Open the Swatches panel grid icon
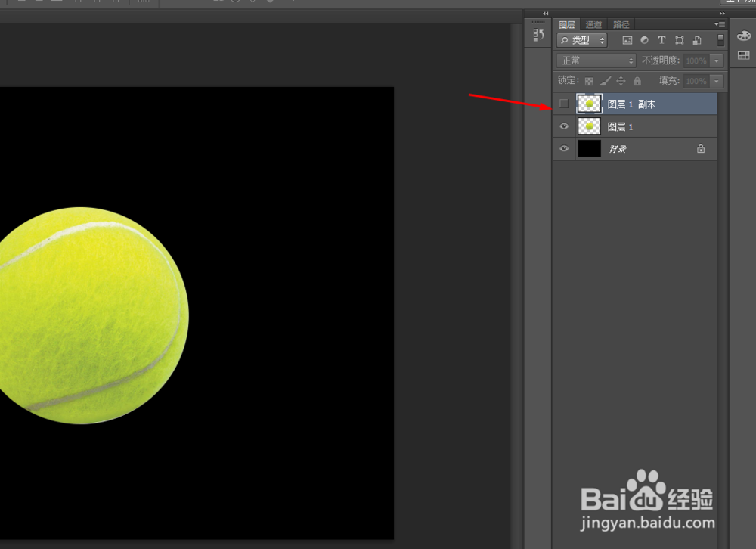The width and height of the screenshot is (756, 549). click(x=743, y=55)
